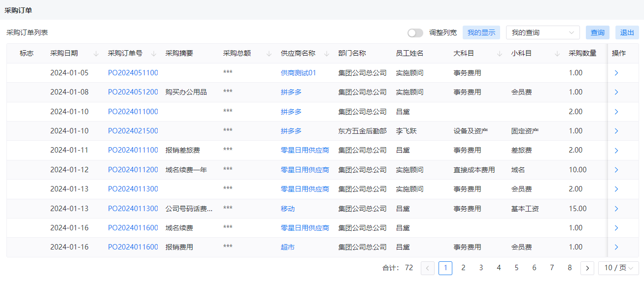Sort by 采购总额 column arrow icon
This screenshot has width=644, height=281.
[x=269, y=54]
